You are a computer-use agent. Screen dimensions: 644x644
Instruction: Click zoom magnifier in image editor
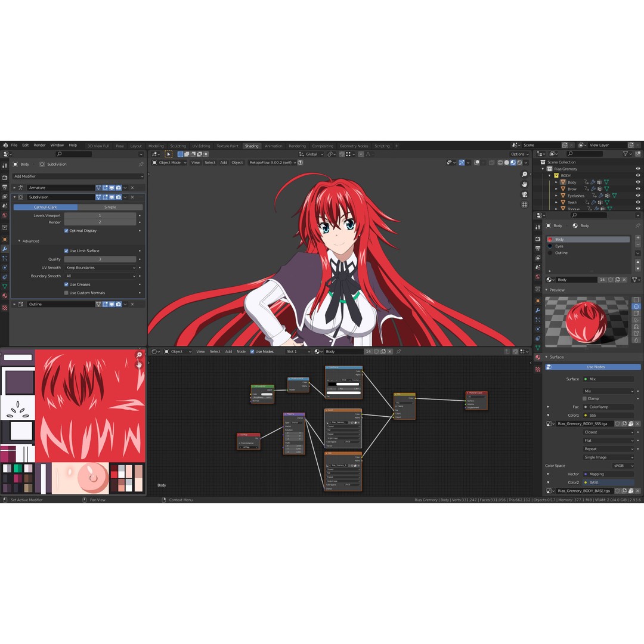(x=139, y=355)
